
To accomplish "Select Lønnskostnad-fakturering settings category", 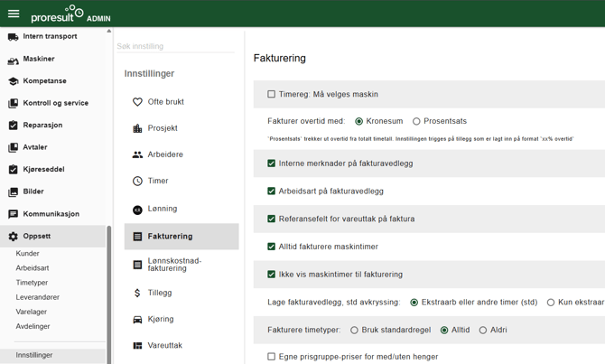I will [181, 265].
